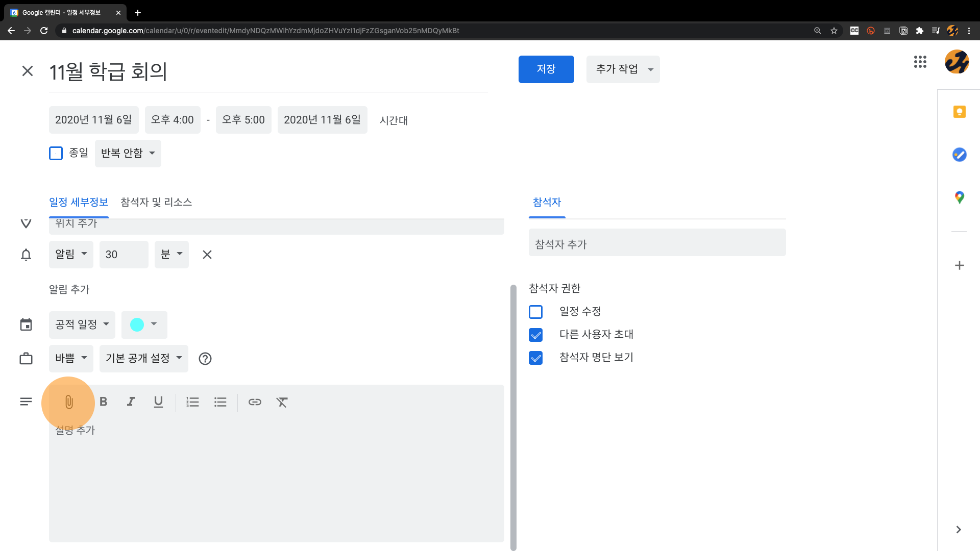Open the event color swatch picker
Viewport: 980px width, 551px height.
[x=144, y=324]
